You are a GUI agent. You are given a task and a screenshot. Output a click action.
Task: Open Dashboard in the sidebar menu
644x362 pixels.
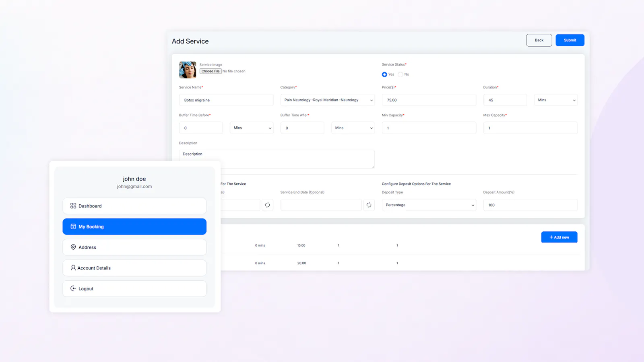(x=134, y=206)
